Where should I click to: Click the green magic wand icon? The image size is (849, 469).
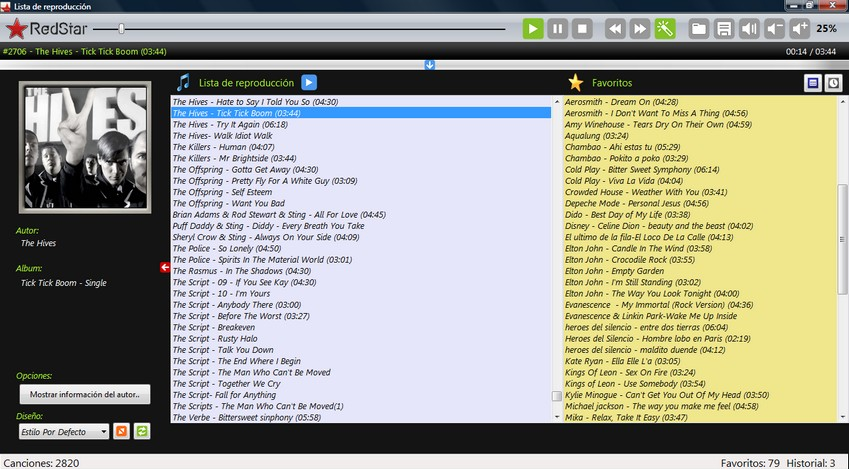(x=665, y=29)
